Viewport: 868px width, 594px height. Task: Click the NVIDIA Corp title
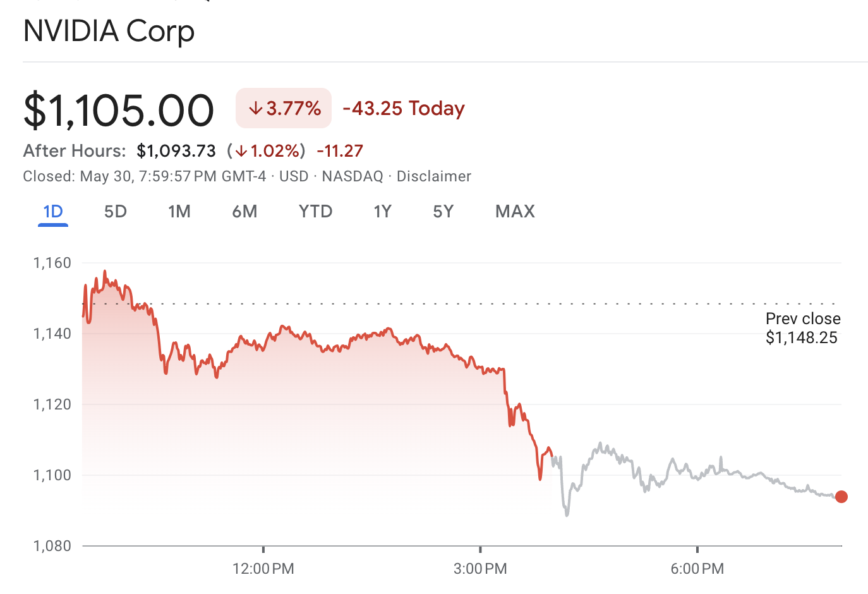109,31
